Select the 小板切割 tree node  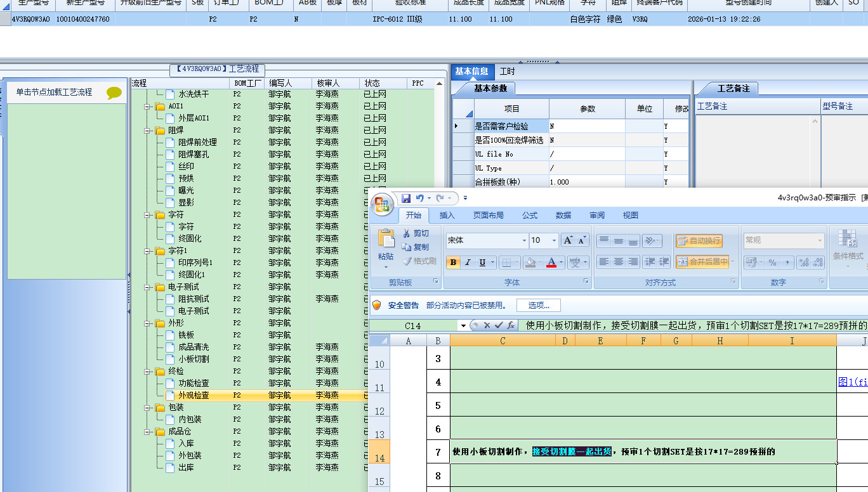click(x=194, y=359)
